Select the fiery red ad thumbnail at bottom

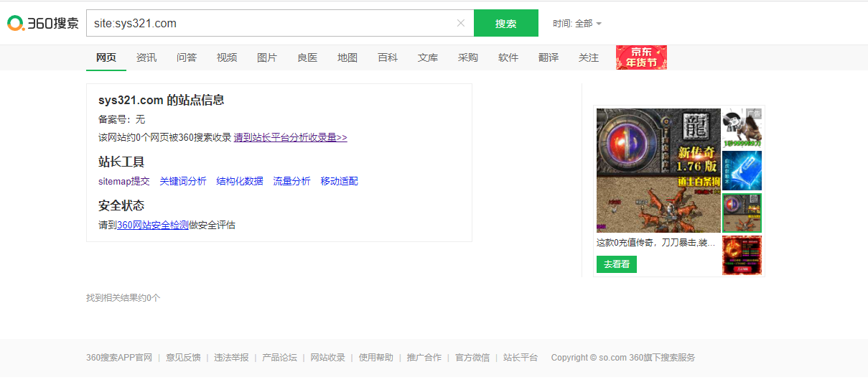[x=742, y=255]
